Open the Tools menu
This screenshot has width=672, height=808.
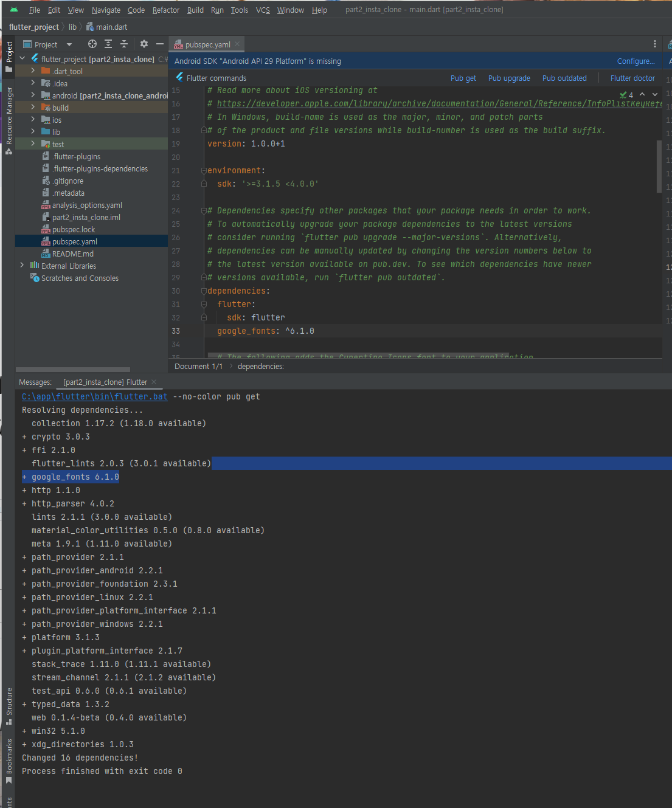point(240,10)
